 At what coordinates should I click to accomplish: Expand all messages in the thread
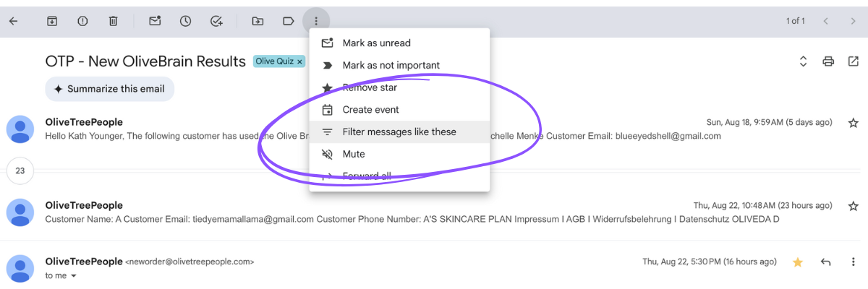[803, 61]
